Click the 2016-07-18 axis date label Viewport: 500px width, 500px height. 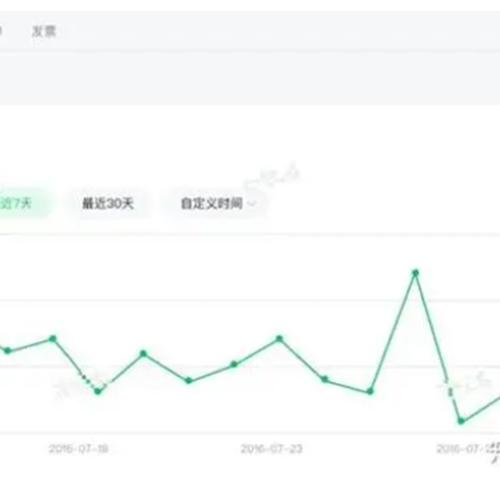pyautogui.click(x=79, y=449)
